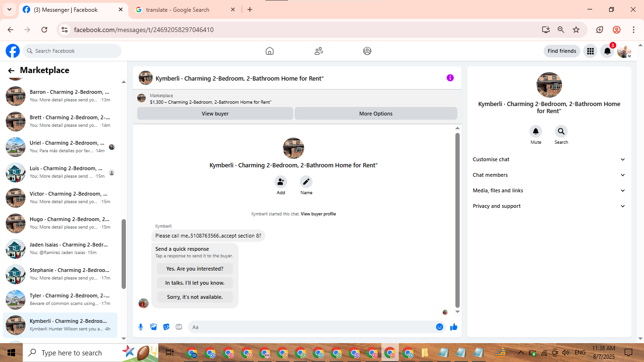
Task: Add people to the chat
Action: 281,181
